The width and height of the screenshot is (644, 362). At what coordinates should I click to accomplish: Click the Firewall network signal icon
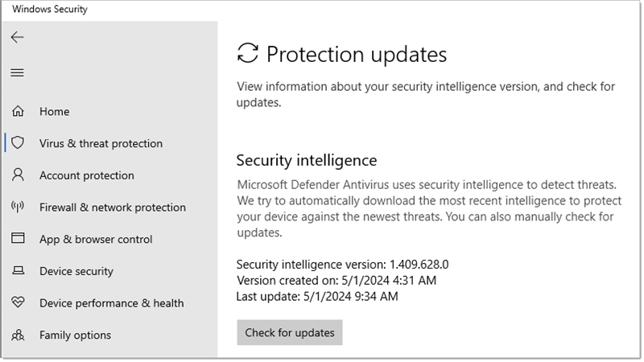[x=18, y=207]
